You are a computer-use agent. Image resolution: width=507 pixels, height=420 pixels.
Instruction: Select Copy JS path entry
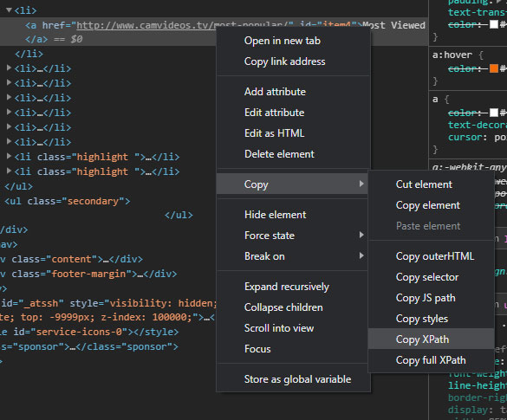coord(431,298)
